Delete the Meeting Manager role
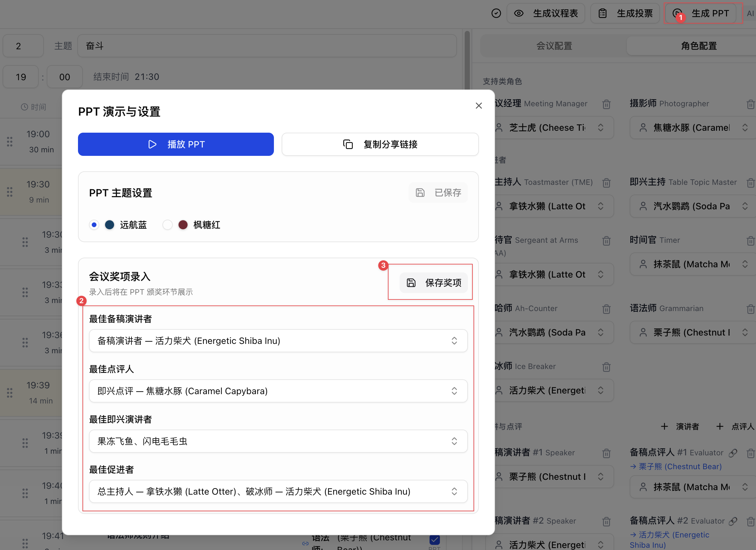 [606, 104]
